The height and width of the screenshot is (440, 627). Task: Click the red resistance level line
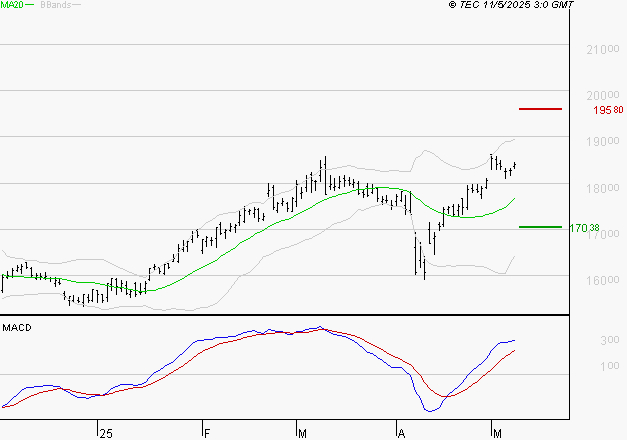click(540, 109)
